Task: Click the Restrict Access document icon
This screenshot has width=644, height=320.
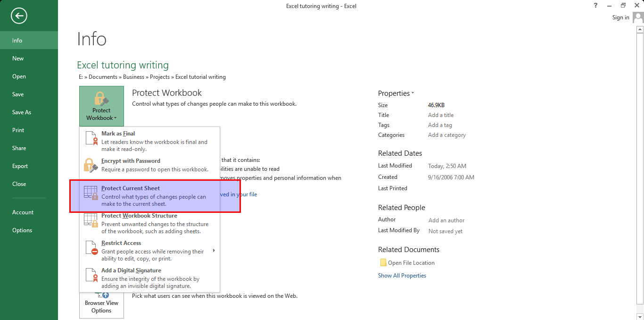Action: point(91,247)
